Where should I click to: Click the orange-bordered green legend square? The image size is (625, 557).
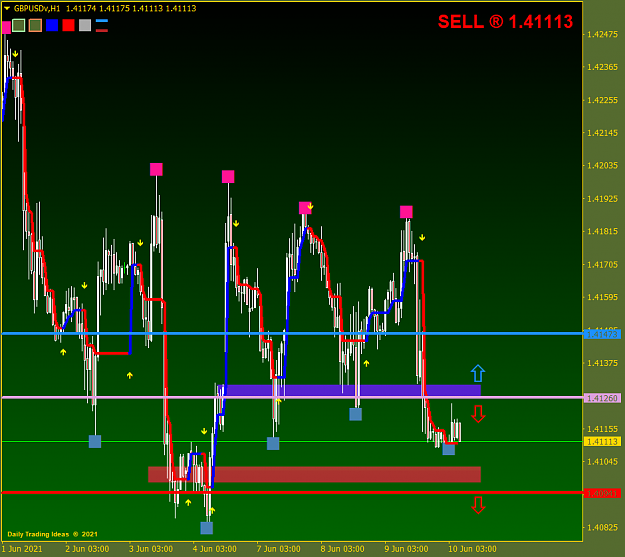(x=35, y=26)
